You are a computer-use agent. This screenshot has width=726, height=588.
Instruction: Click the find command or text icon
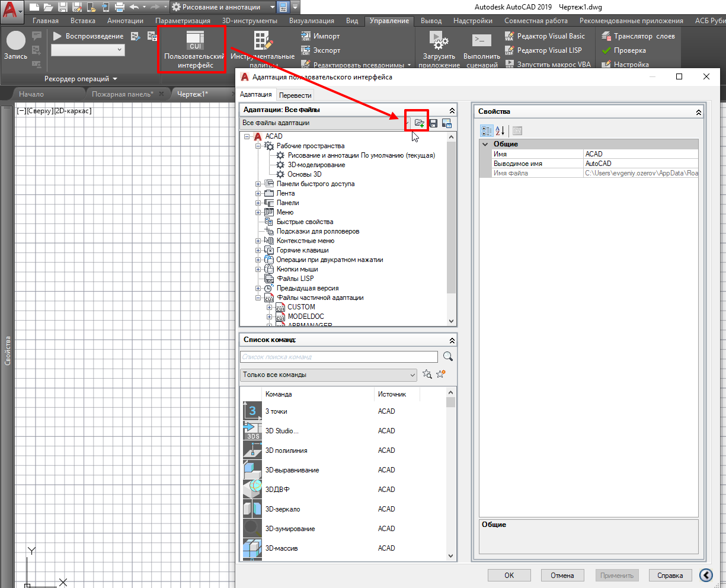tap(427, 374)
